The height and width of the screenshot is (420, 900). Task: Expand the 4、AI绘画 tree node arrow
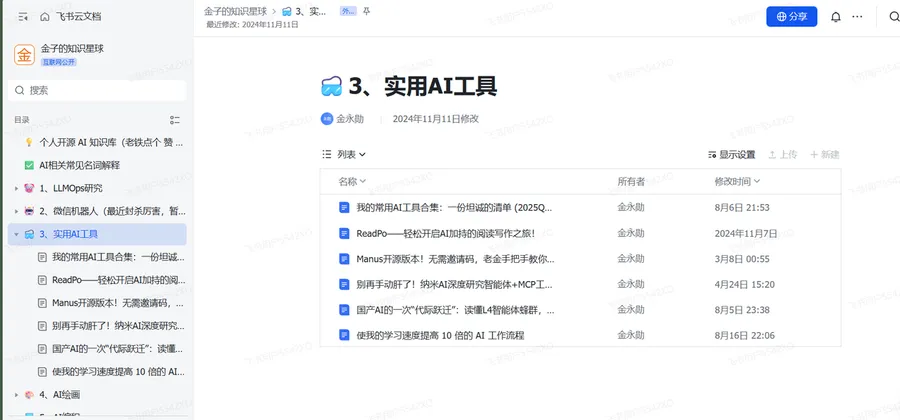pyautogui.click(x=17, y=395)
